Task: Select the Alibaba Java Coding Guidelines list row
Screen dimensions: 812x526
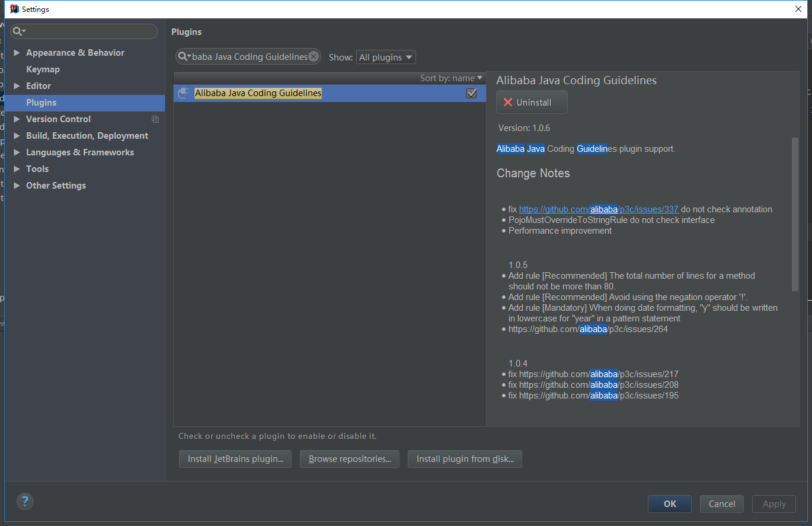Action: tap(330, 93)
